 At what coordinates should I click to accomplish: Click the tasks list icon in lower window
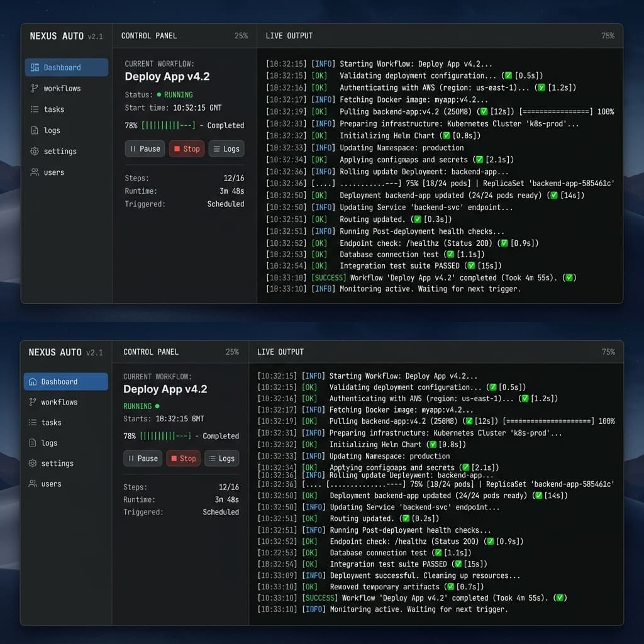tap(33, 422)
